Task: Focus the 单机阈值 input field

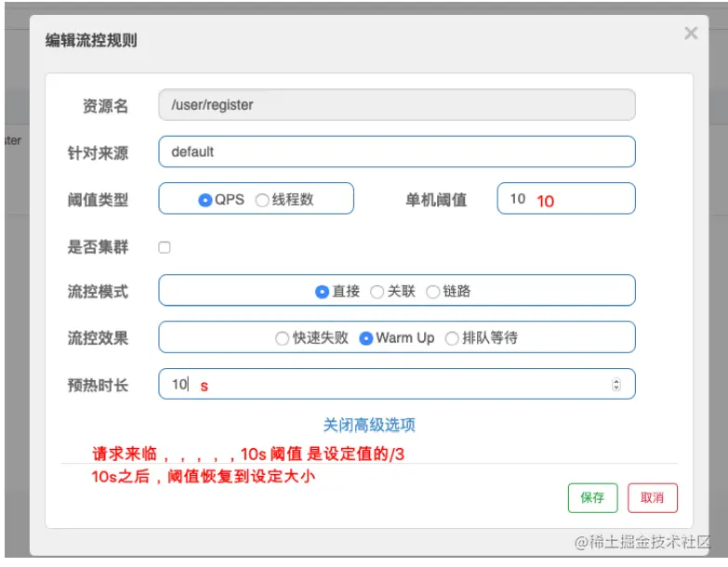Action: pos(566,199)
